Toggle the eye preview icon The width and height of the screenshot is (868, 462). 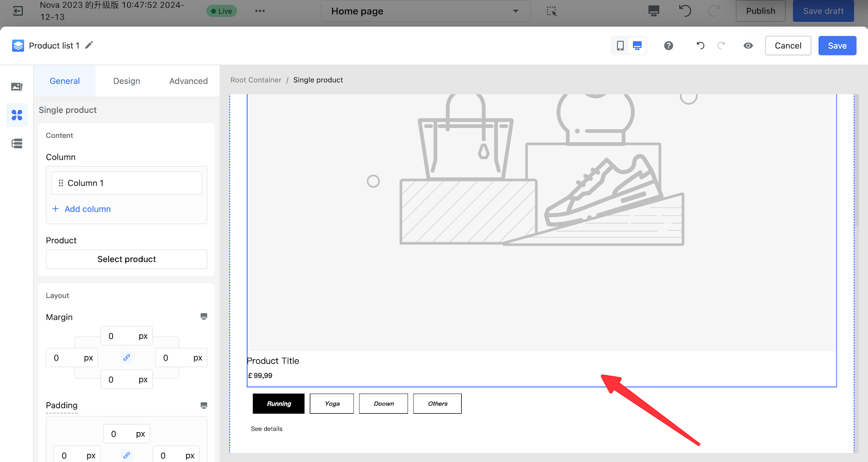point(748,46)
